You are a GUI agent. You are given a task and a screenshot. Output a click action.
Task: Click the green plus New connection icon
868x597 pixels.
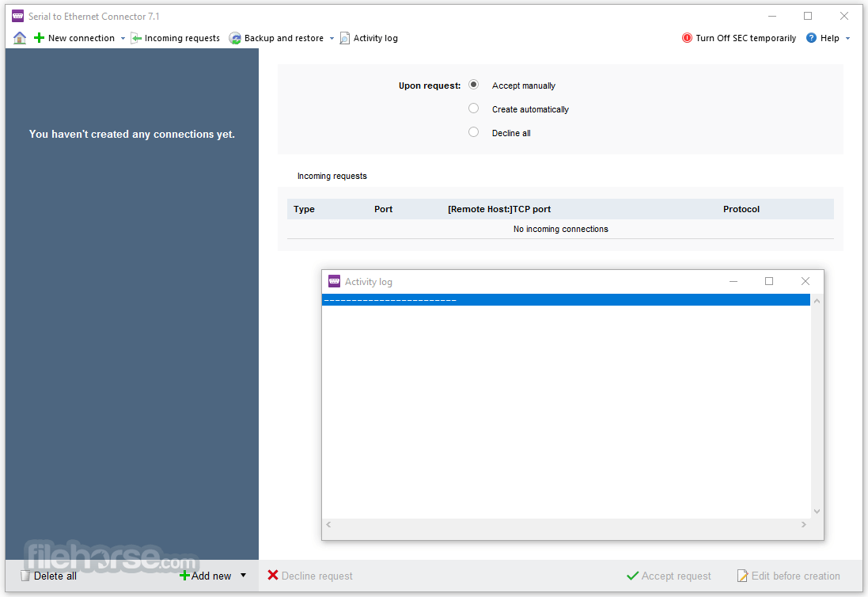pos(40,38)
